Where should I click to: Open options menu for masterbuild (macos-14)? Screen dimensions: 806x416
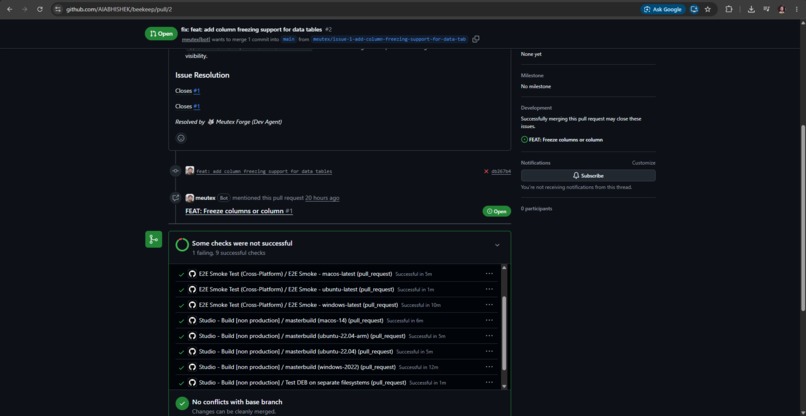(489, 320)
